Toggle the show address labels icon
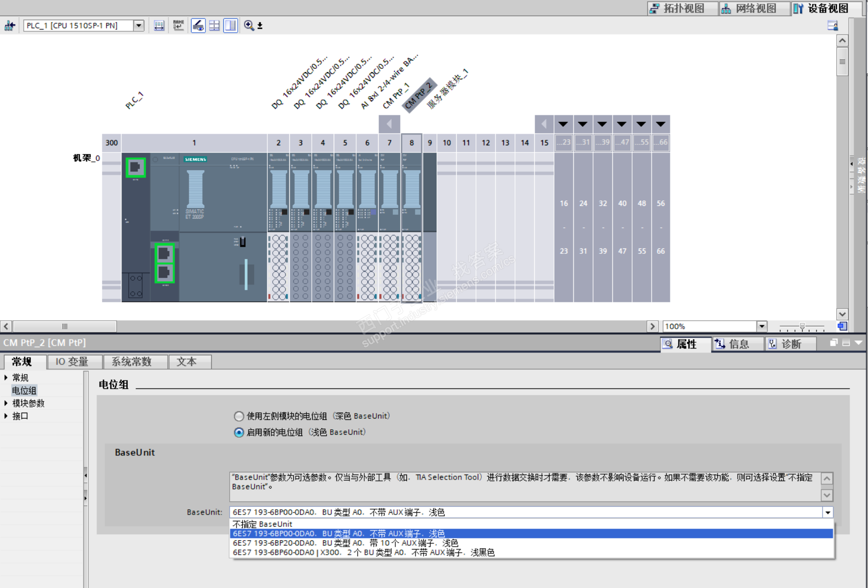The width and height of the screenshot is (868, 588). [x=198, y=26]
